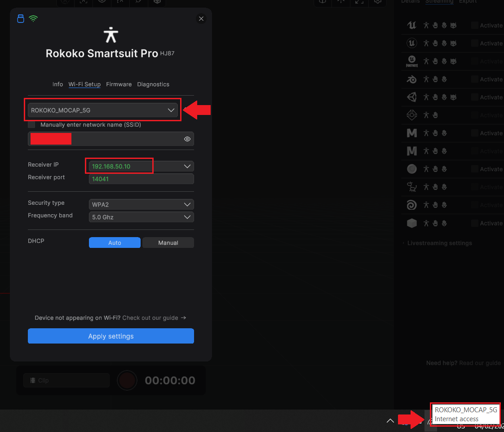Screen dimensions: 504x432
Task: Click the Apply settings button
Action: tap(111, 336)
